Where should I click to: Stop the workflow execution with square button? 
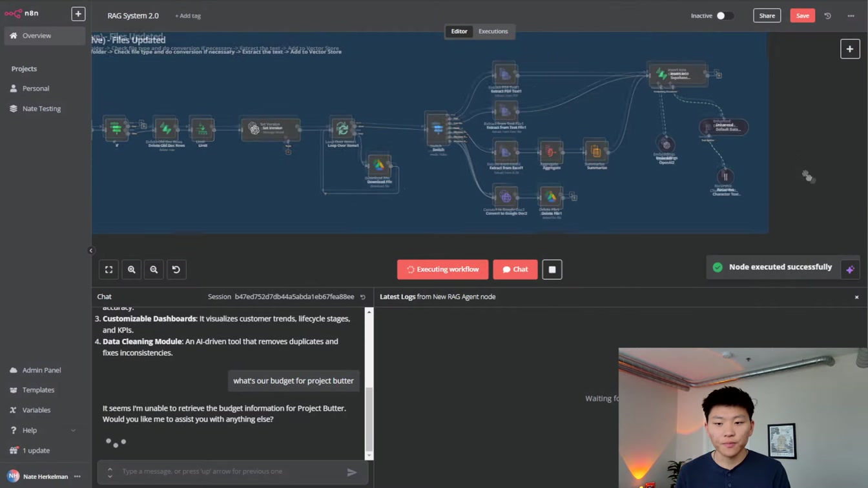click(x=552, y=270)
